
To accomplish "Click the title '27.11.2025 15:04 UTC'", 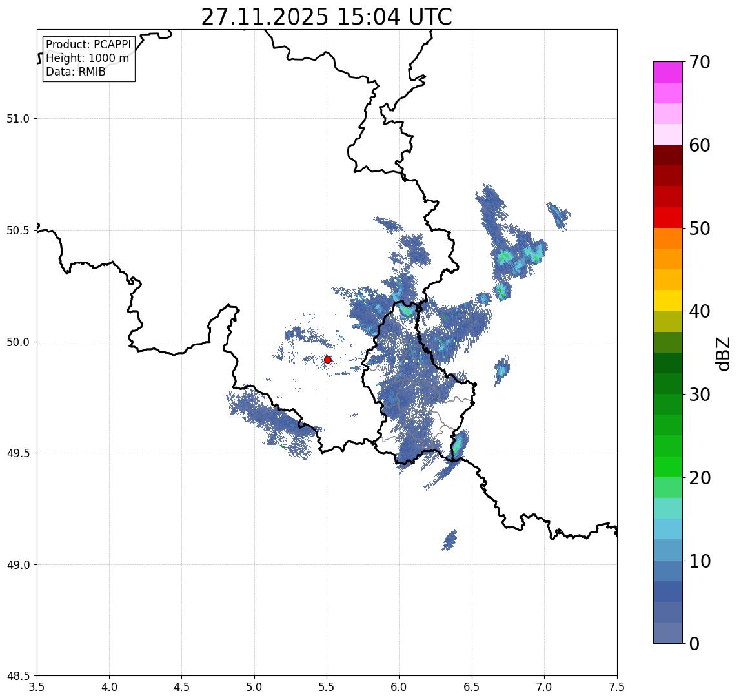I will (x=327, y=17).
